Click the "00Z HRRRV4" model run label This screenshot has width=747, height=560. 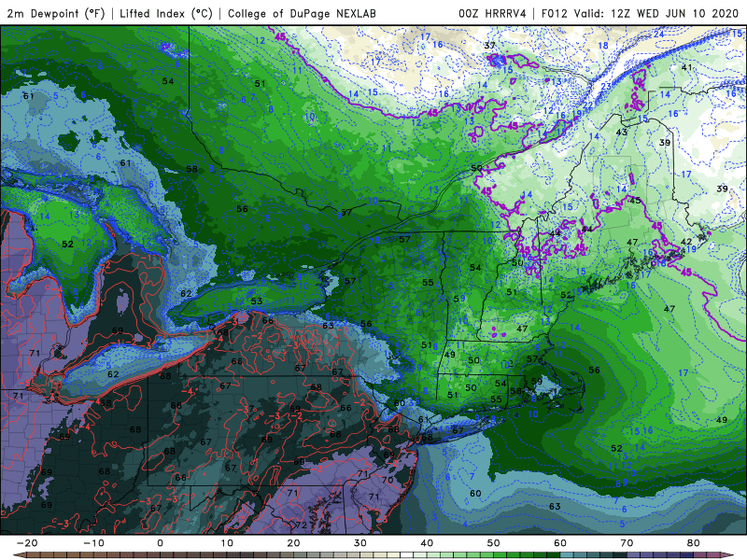click(x=492, y=13)
